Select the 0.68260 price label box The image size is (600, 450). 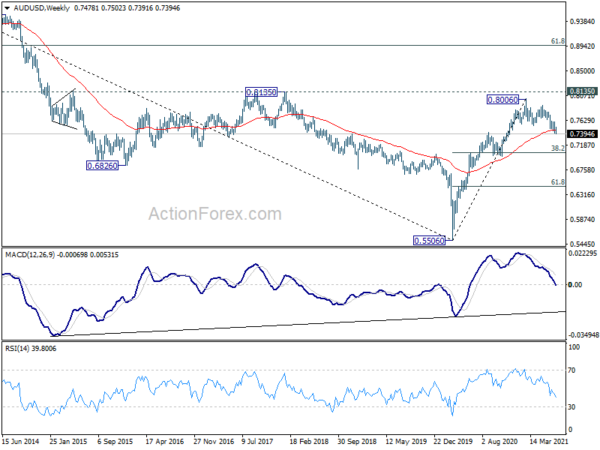(x=102, y=166)
